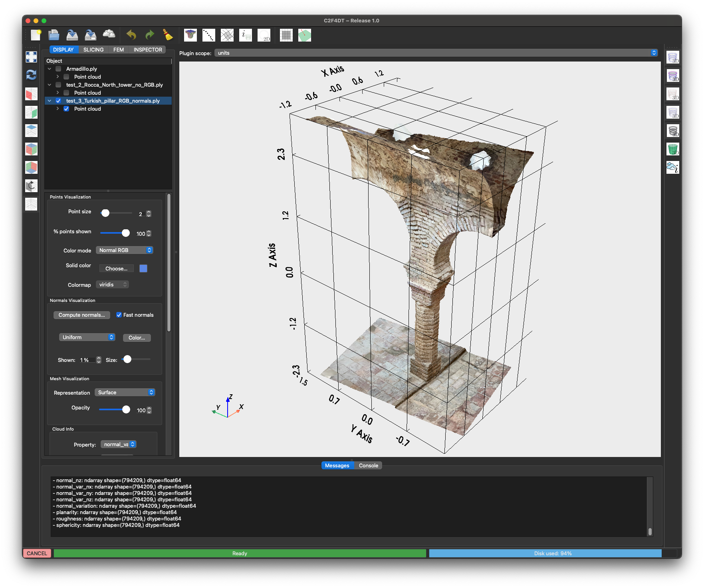704x588 pixels.
Task: Switch to the Console tab
Action: (x=368, y=465)
